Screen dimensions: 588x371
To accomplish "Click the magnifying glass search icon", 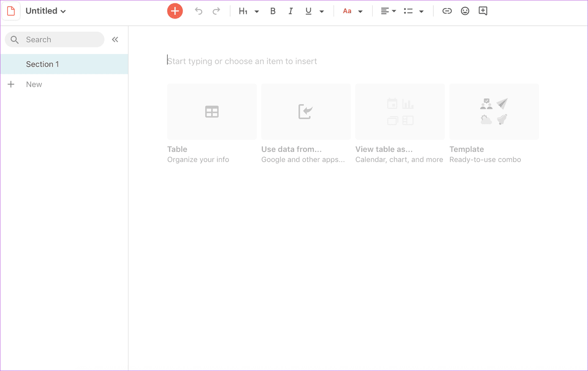I will click(15, 40).
